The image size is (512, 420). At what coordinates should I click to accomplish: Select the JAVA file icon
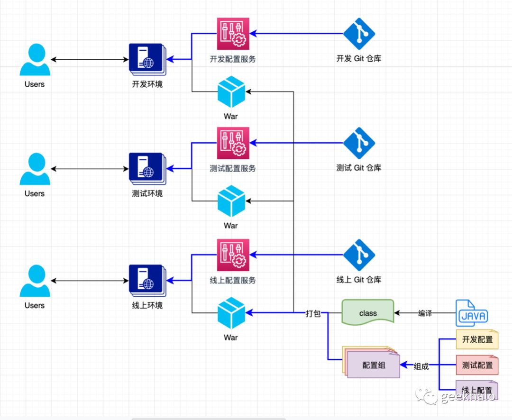coord(472,313)
